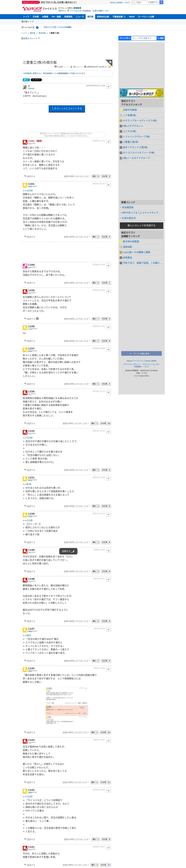Add thread to favorites via star corner
Viewport: 186px width, 868px height.
point(110,62)
